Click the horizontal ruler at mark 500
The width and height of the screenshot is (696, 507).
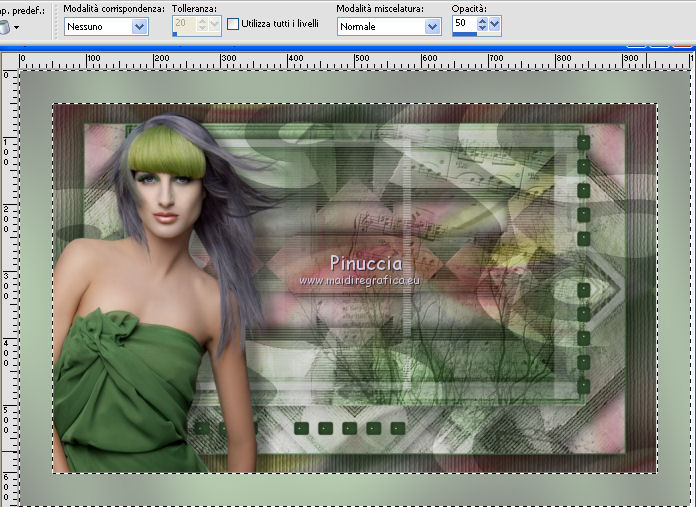361,59
